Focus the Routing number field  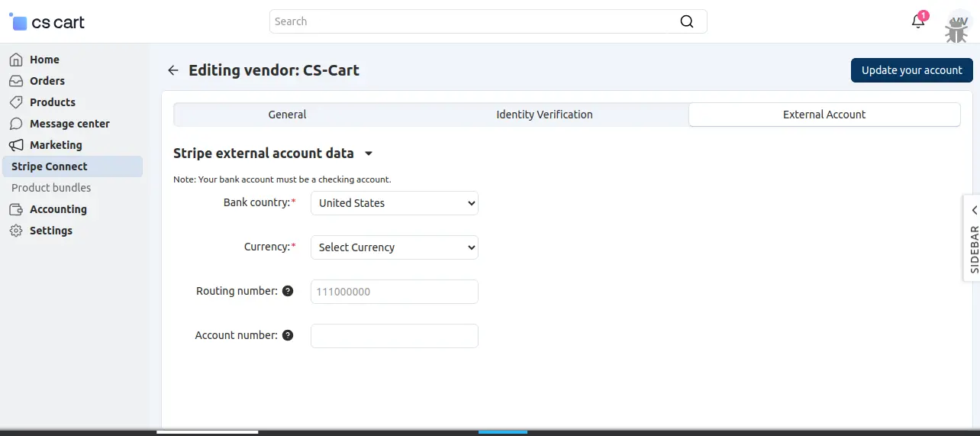click(395, 292)
